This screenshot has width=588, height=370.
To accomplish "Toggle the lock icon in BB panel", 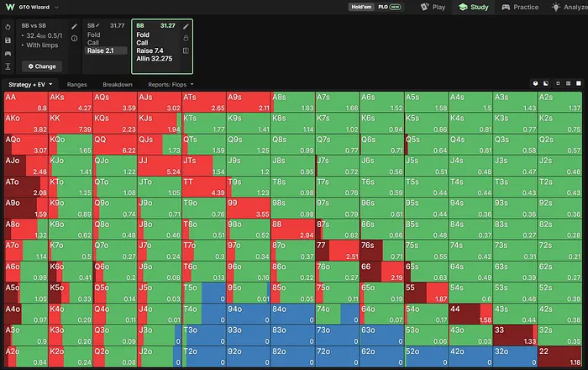I will click(186, 38).
